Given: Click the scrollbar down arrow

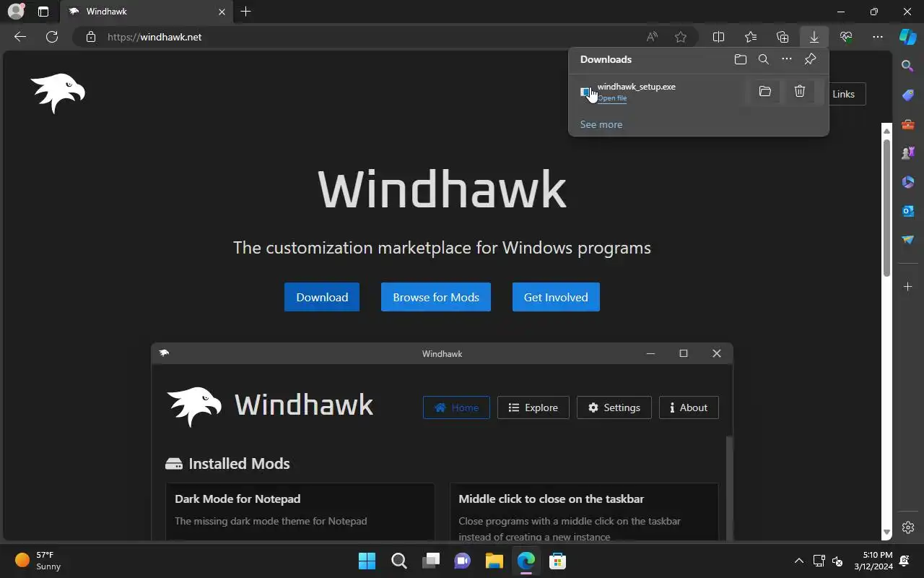Looking at the screenshot, I should (887, 532).
